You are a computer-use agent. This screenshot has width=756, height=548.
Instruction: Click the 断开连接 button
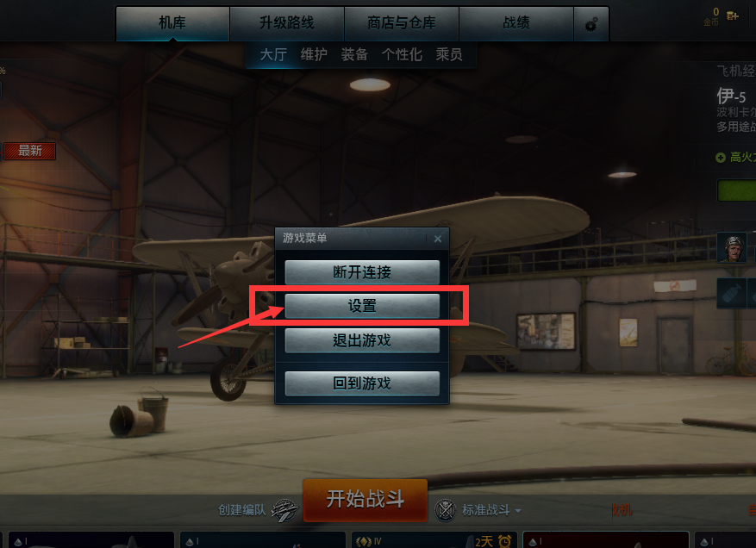[362, 272]
